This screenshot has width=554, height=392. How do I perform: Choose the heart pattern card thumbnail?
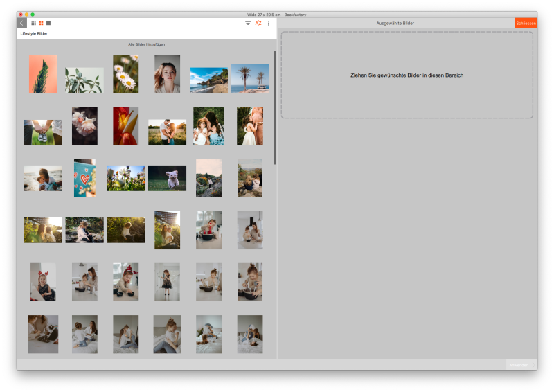[84, 178]
